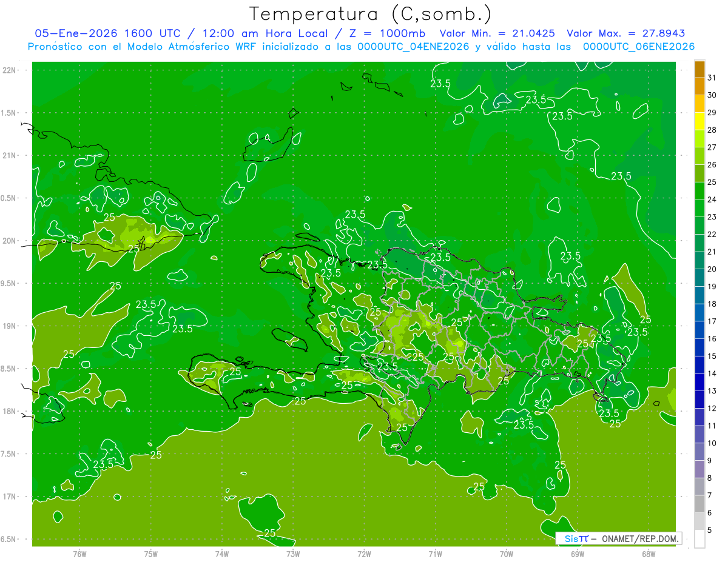
Task: Click the '76W' longitude axis label
Action: point(79,554)
